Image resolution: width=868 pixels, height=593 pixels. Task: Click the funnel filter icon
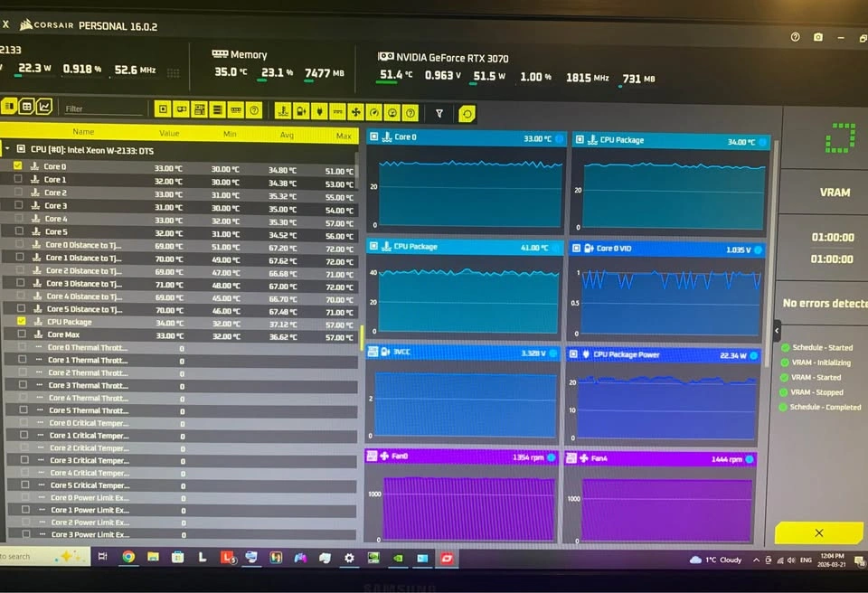(439, 114)
